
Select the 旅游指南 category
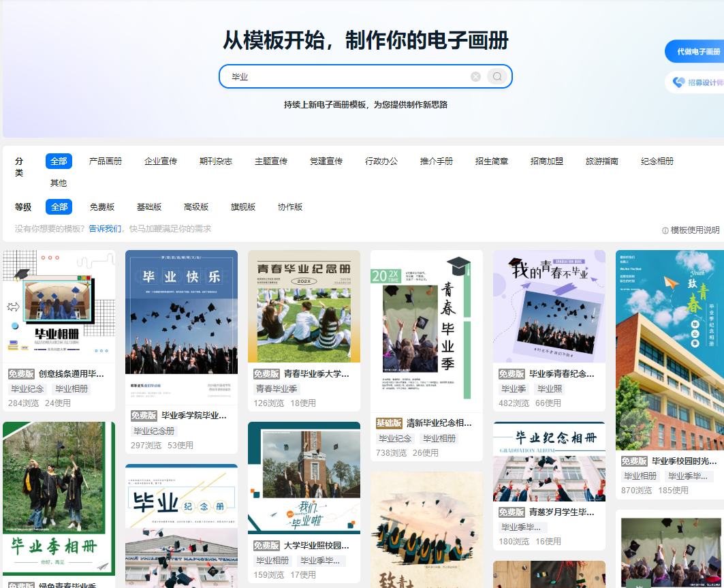pos(602,161)
